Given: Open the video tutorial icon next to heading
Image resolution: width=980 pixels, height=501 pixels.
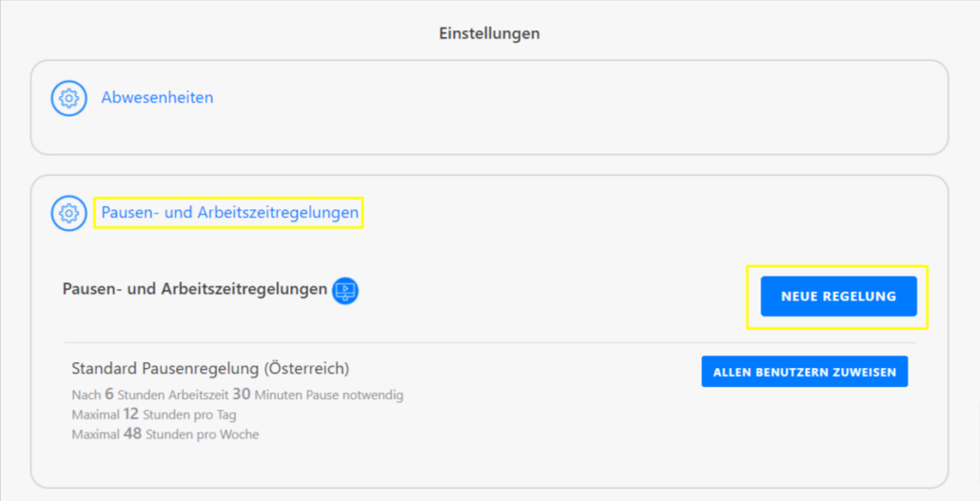Looking at the screenshot, I should 345,291.
